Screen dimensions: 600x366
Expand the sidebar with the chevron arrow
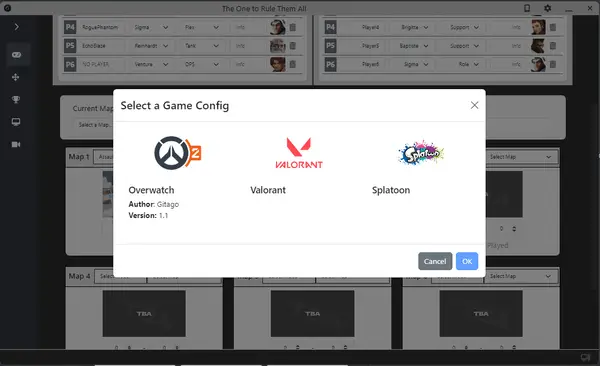(x=16, y=26)
